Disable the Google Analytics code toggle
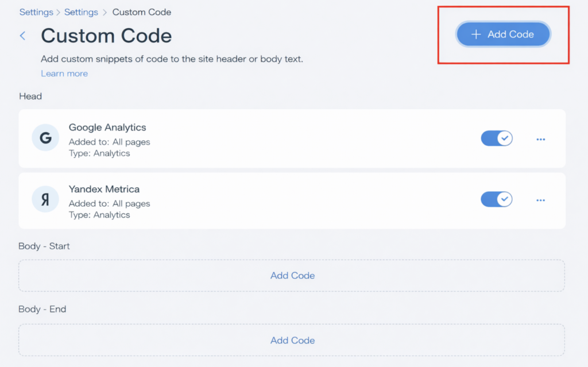This screenshot has height=367, width=588. [497, 138]
